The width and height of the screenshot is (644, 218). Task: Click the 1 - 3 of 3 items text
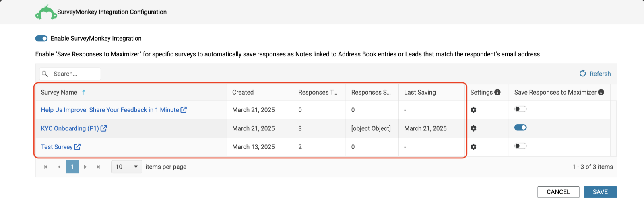[592, 167]
